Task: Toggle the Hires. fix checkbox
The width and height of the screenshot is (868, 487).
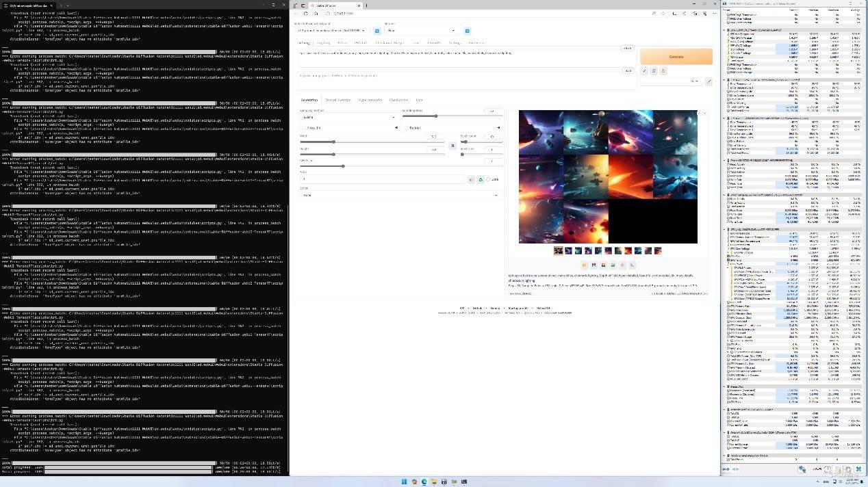Action: pos(304,128)
